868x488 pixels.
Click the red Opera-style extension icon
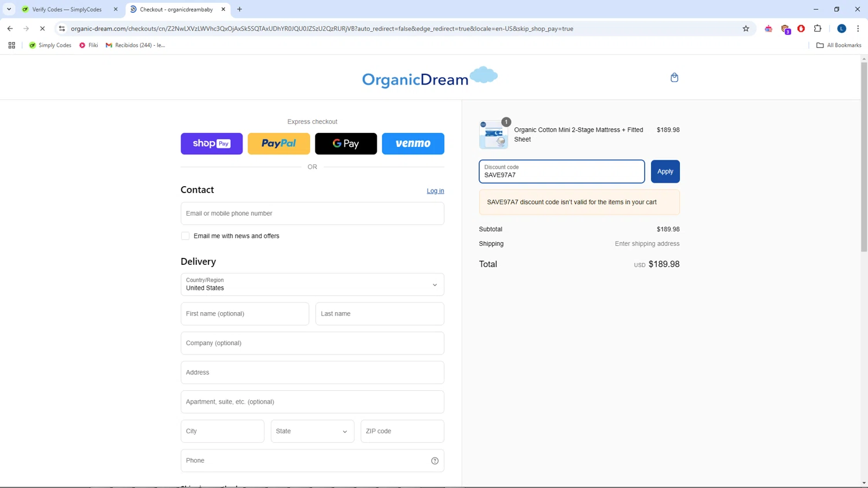click(801, 28)
